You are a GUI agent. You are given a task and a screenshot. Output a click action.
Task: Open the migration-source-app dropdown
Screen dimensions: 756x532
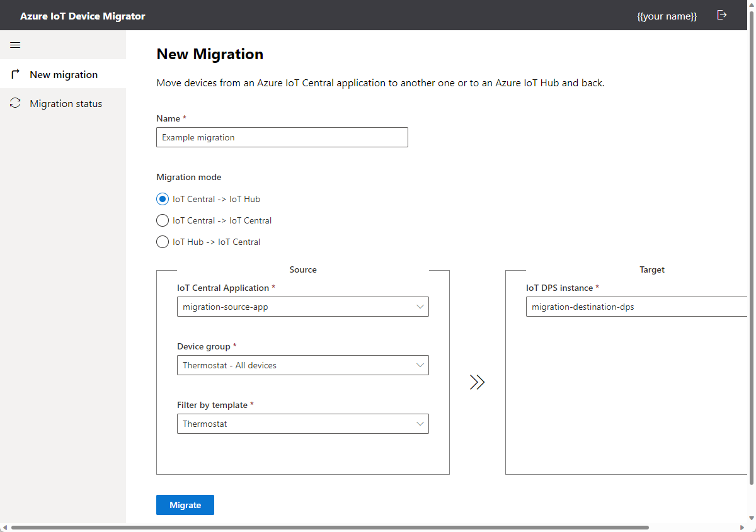(303, 307)
